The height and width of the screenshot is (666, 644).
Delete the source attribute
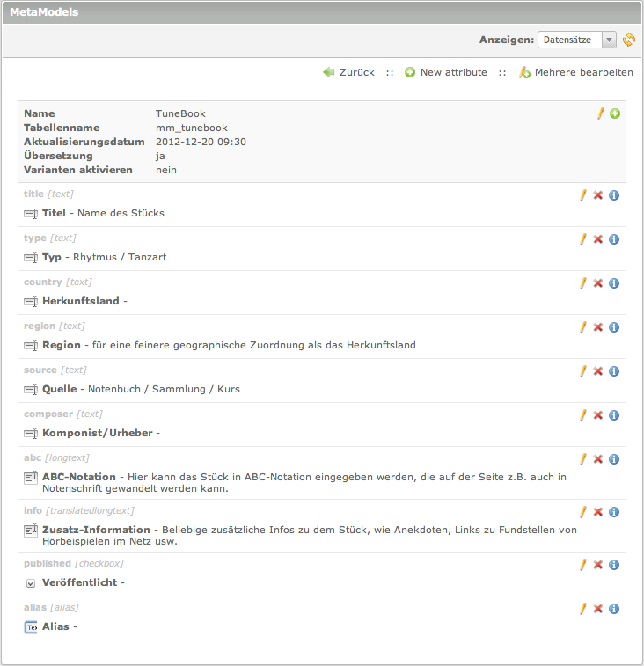coord(598,371)
